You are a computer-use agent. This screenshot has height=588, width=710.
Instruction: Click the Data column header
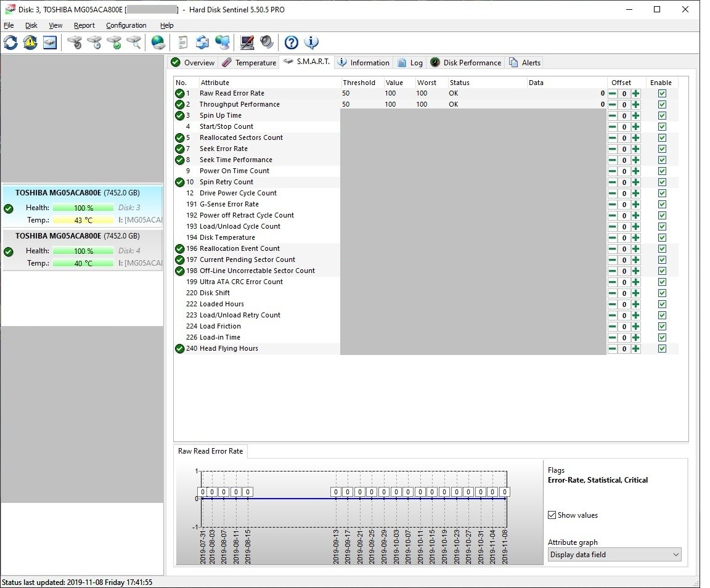(566, 83)
